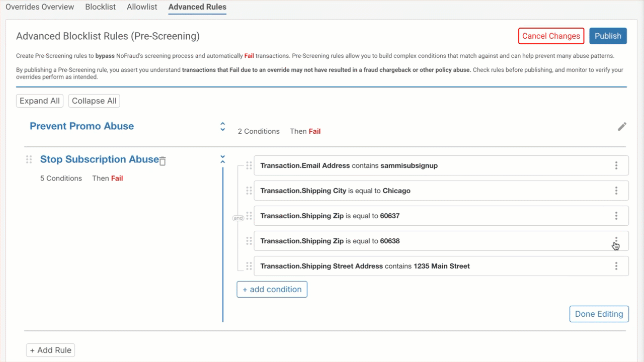Click the '2 Conditions' summary text
Viewport: 644px width, 362px height.
pos(259,131)
